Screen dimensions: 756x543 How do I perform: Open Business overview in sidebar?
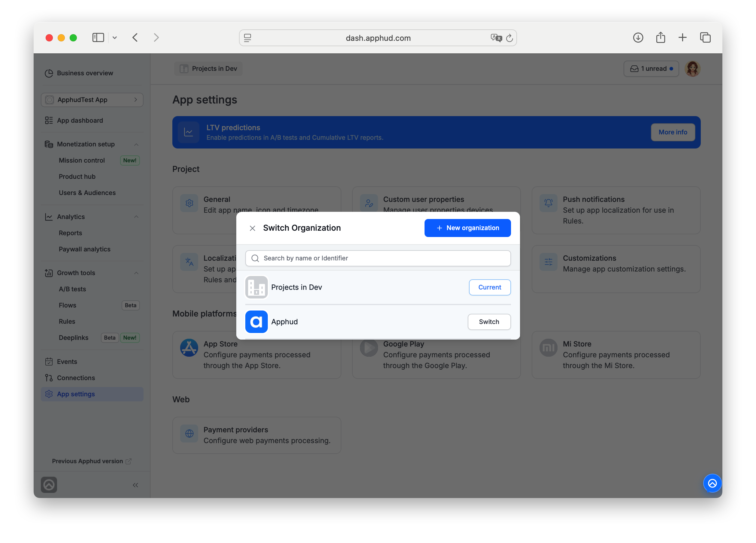85,73
